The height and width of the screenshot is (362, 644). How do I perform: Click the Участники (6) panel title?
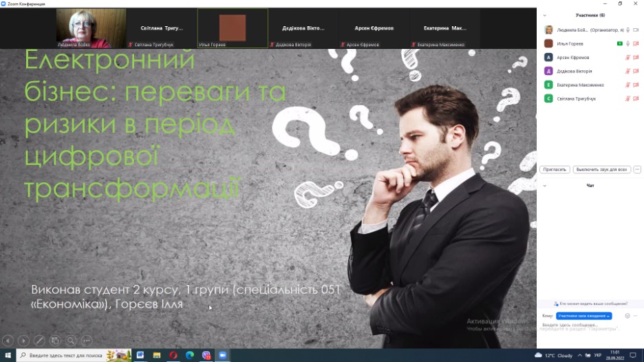click(590, 15)
